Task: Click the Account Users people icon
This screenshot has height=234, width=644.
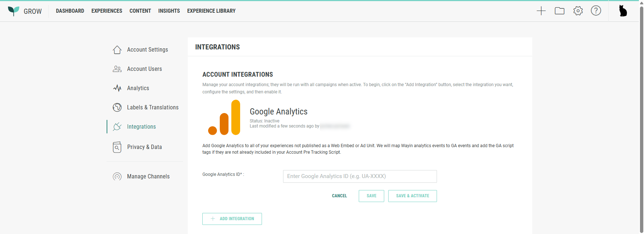Action: (x=117, y=69)
